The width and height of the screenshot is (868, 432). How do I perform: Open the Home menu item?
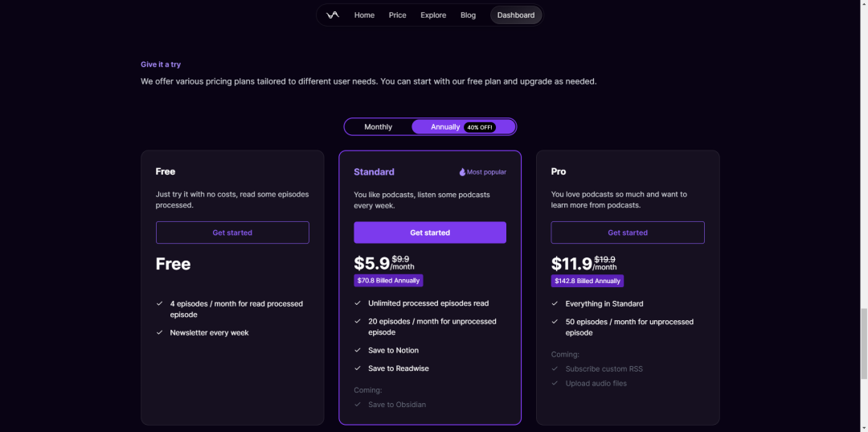(x=364, y=15)
